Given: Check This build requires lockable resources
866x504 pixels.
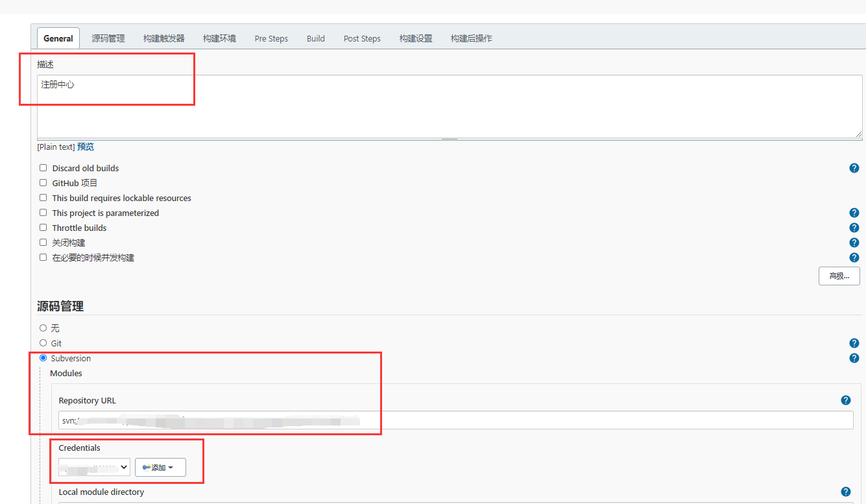Looking at the screenshot, I should pos(43,197).
